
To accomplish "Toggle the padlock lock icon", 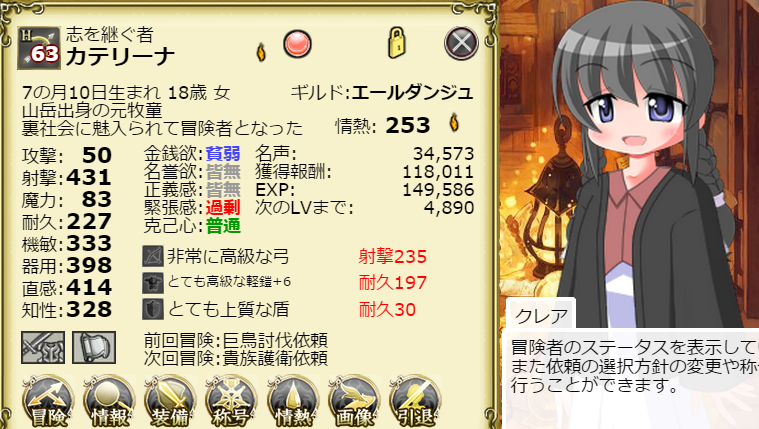I will 396,43.
